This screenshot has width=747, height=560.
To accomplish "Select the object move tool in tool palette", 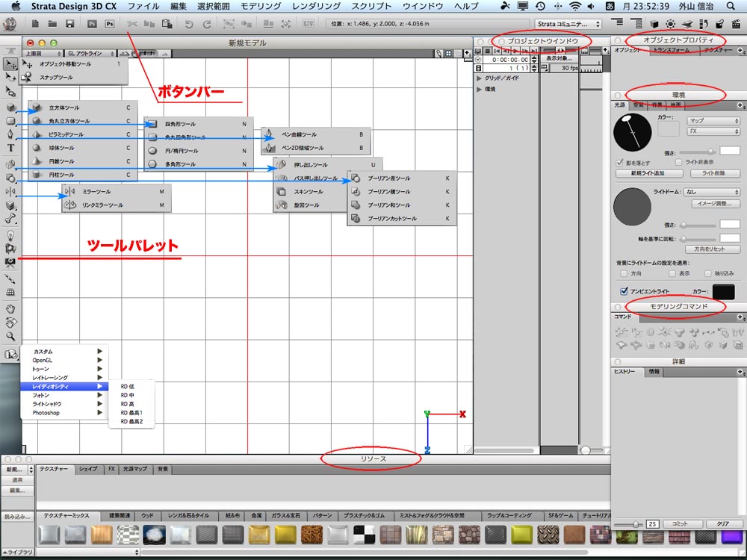I will coord(10,63).
